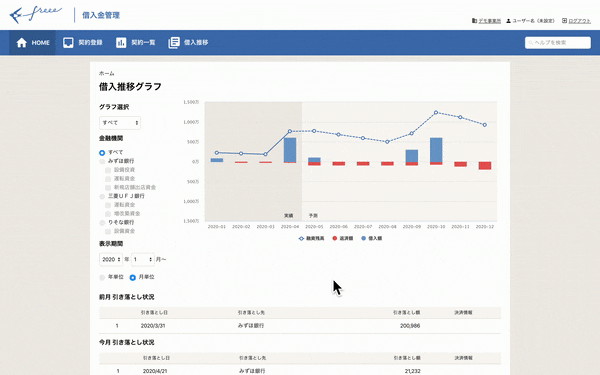
Task: Select the りそな銀行 radio button
Action: pyautogui.click(x=102, y=223)
